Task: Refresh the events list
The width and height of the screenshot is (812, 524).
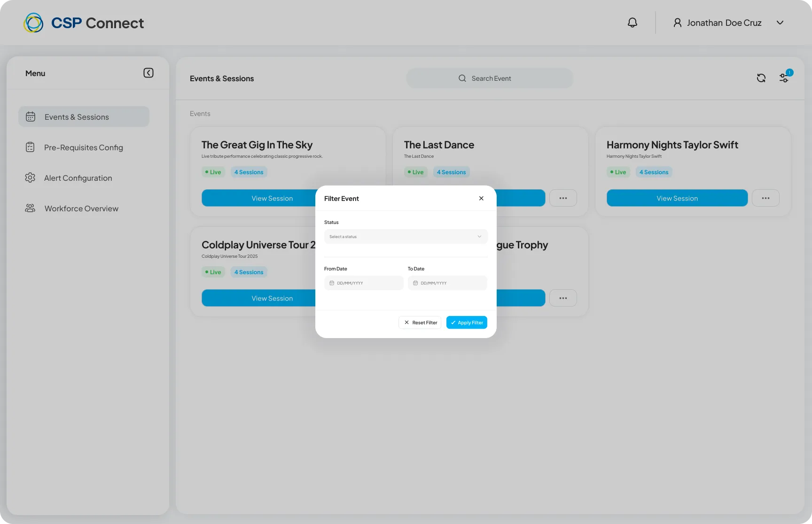Action: click(761, 78)
